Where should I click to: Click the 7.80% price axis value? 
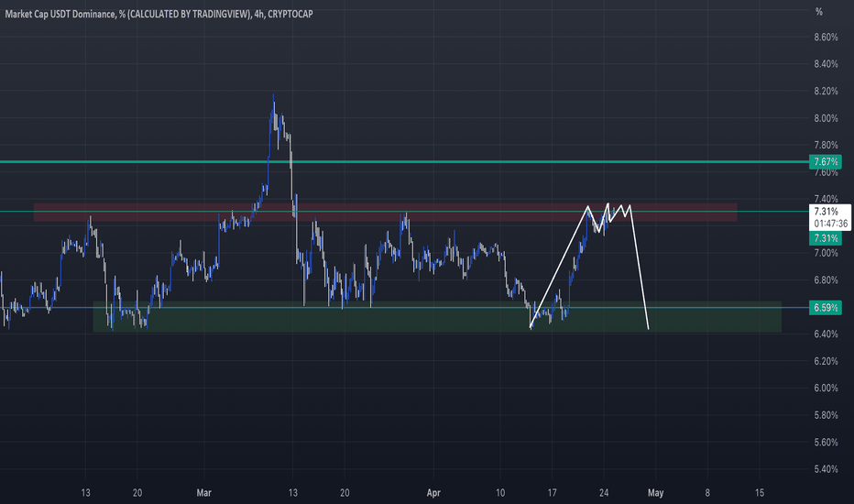pos(826,145)
